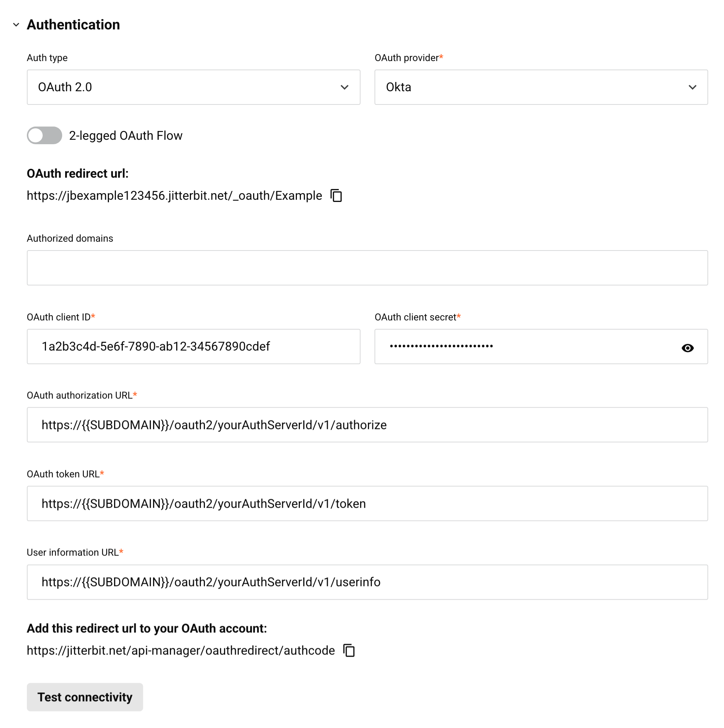Click into the OAuth client ID field

click(194, 346)
